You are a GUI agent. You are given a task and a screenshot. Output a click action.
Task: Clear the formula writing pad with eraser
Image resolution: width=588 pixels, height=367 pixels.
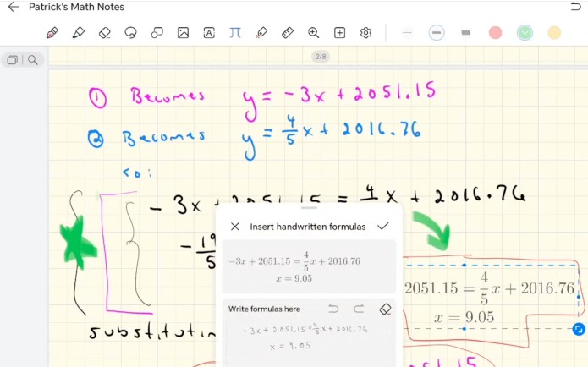385,309
